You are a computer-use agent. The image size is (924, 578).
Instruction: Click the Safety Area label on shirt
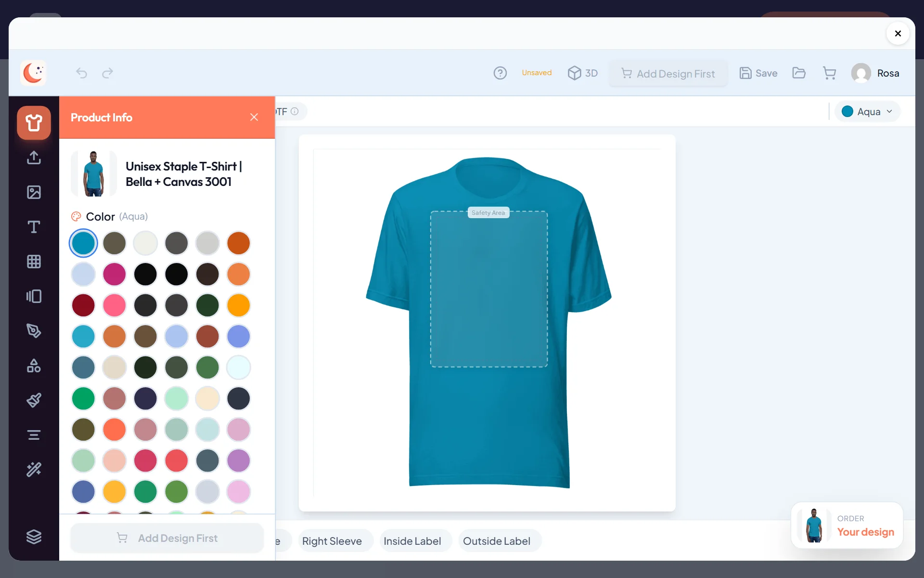click(x=488, y=213)
